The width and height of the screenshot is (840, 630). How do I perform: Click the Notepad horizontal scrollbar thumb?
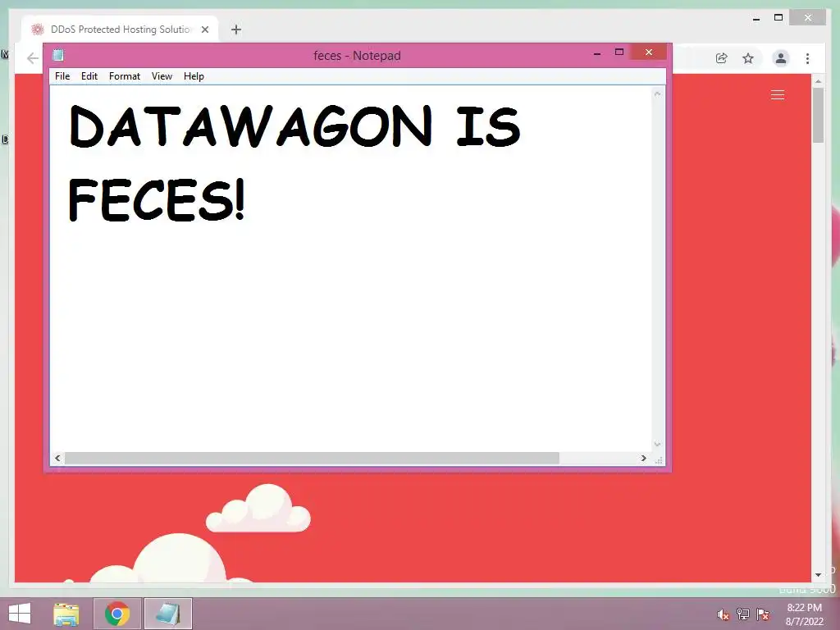[312, 458]
